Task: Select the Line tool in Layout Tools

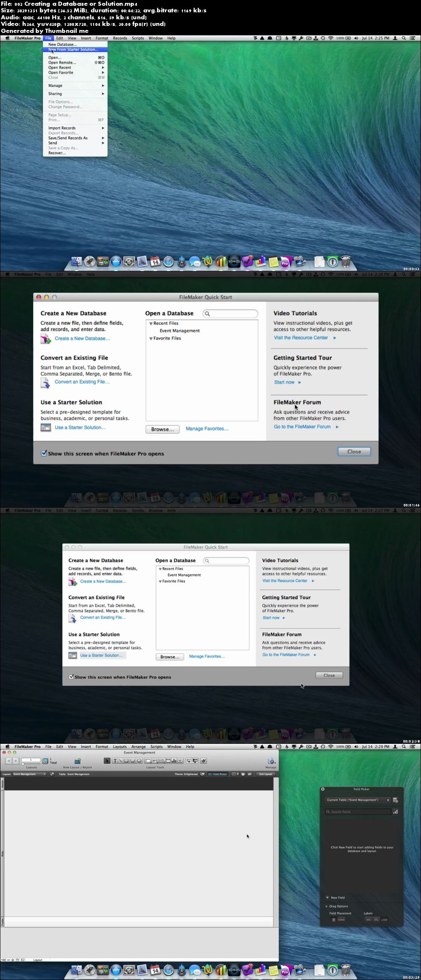Action: [120, 761]
